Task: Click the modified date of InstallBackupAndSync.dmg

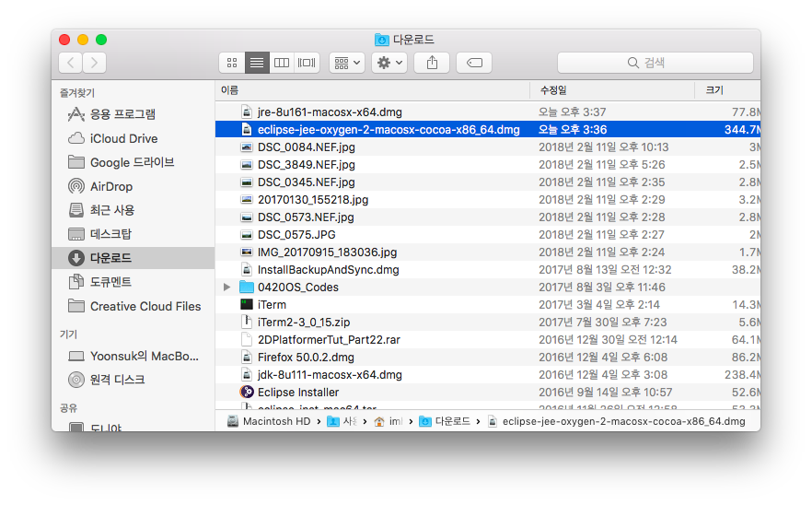Action: point(605,270)
